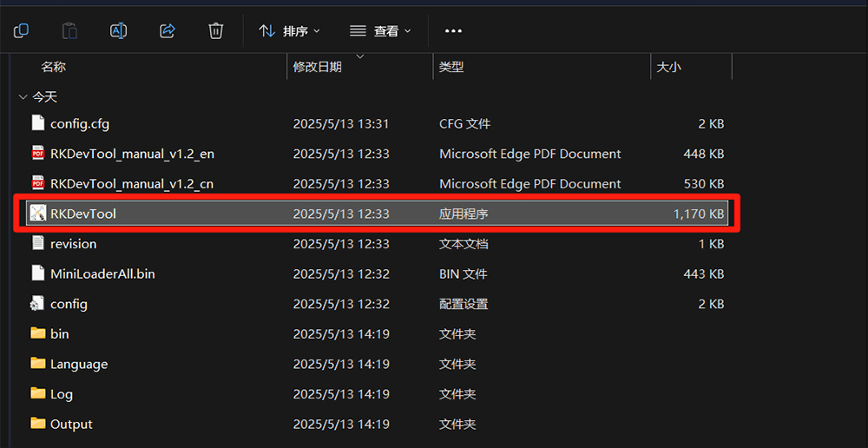Collapse the 今天 group
The width and height of the screenshot is (868, 448).
point(23,97)
